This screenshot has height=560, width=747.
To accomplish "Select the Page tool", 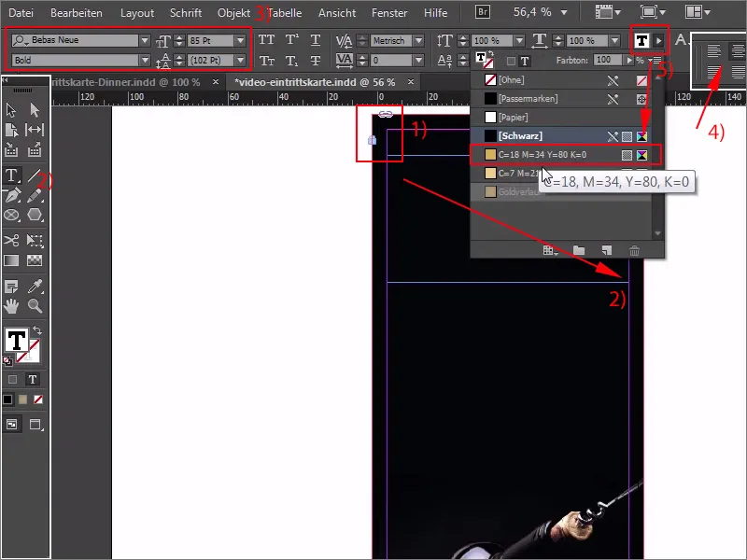I will click(11, 130).
